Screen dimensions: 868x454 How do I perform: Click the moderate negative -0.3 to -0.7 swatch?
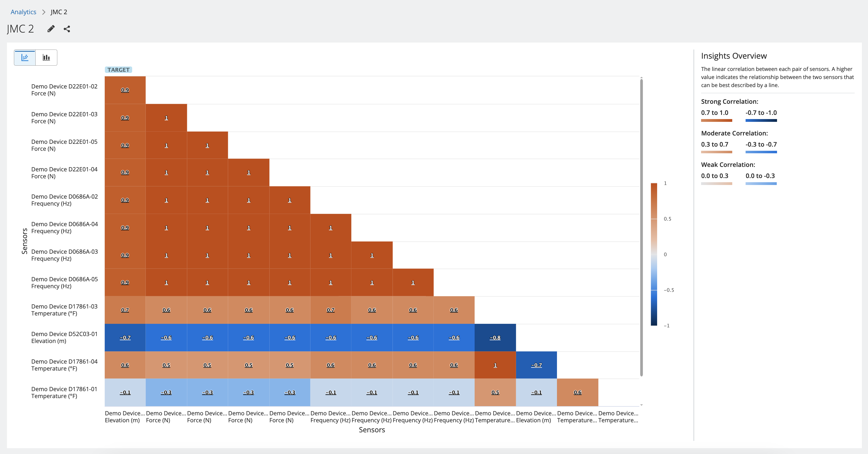(x=761, y=152)
